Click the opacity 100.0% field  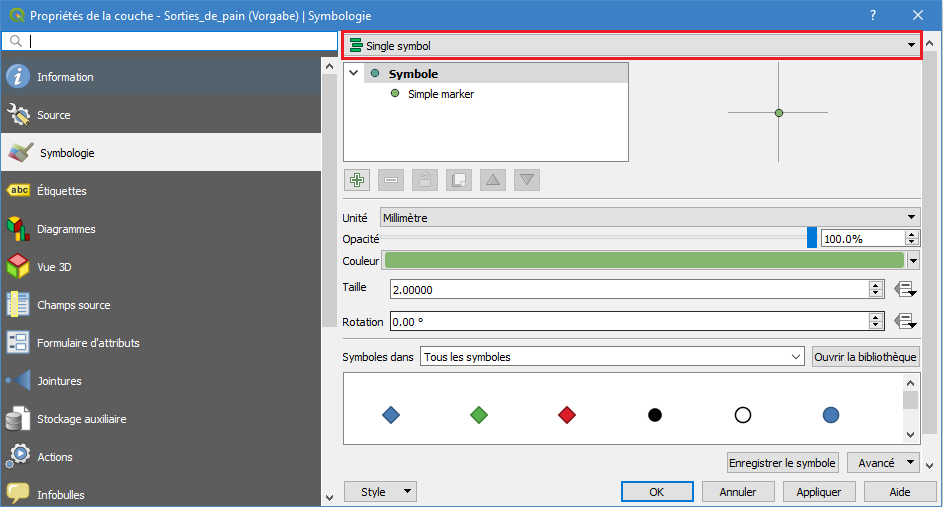coord(863,239)
